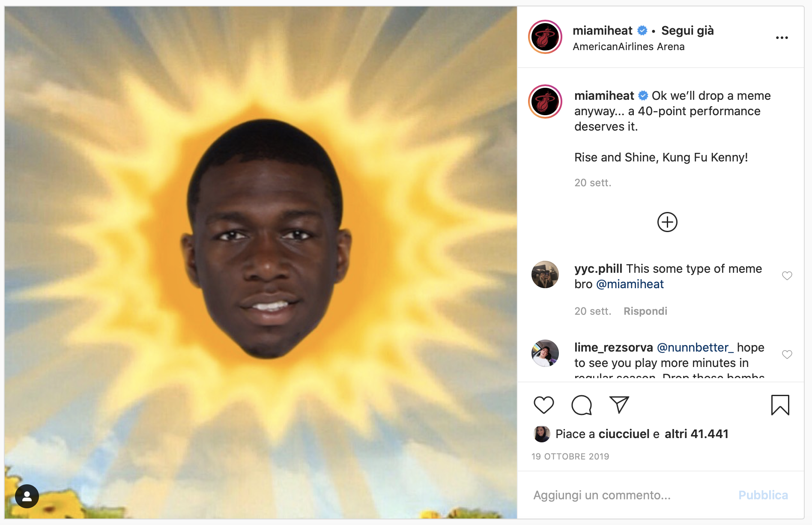Save the post with the bookmark icon
The width and height of the screenshot is (812, 525).
[x=780, y=405]
